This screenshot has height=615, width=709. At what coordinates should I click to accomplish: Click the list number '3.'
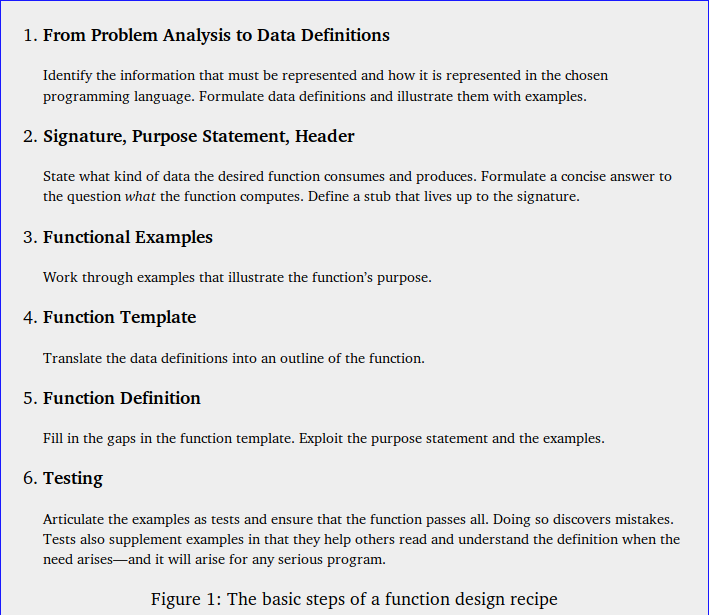coord(30,237)
